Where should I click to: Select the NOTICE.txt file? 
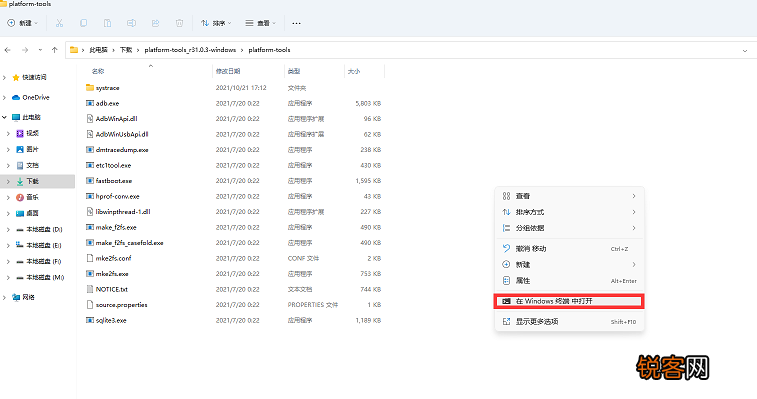107,289
